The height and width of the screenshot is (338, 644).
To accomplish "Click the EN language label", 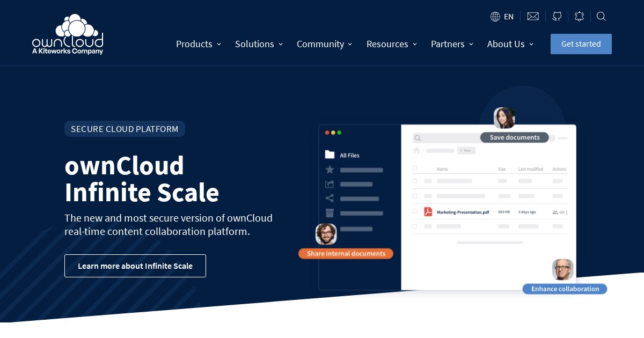I will [x=509, y=17].
